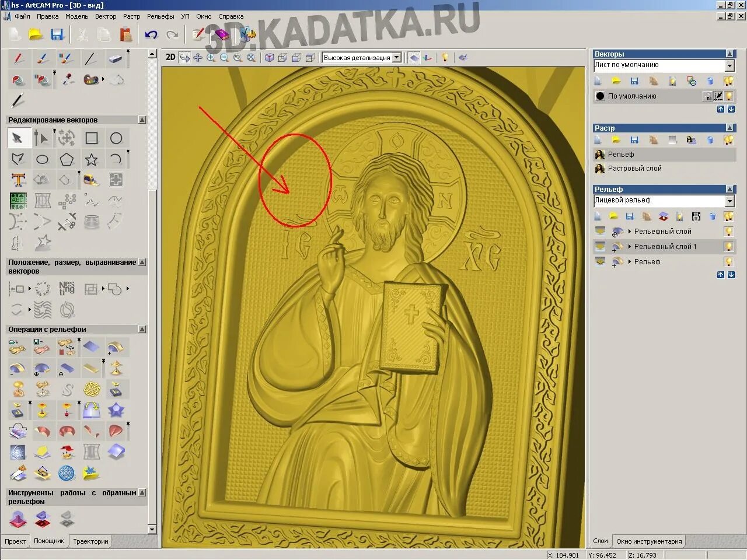Choose the circle vector tool
The height and width of the screenshot is (560, 747).
(116, 138)
